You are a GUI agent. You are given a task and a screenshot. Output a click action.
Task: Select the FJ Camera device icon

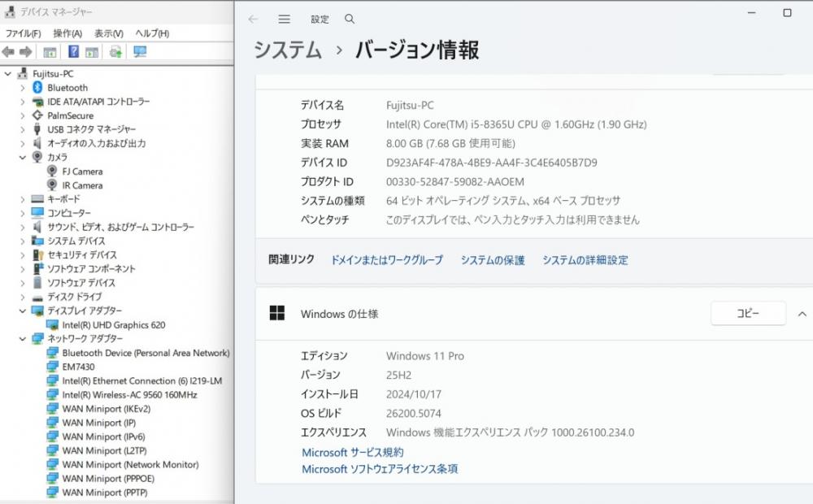pyautogui.click(x=52, y=171)
